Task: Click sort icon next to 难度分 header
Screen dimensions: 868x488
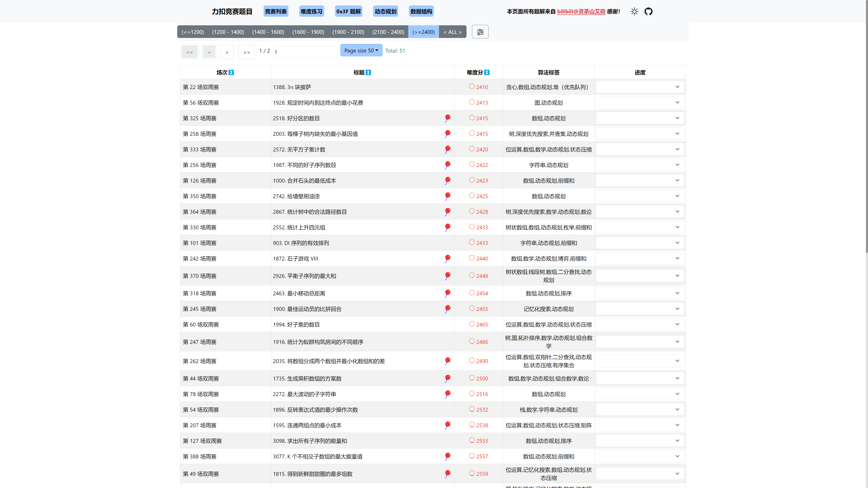Action: pos(487,72)
